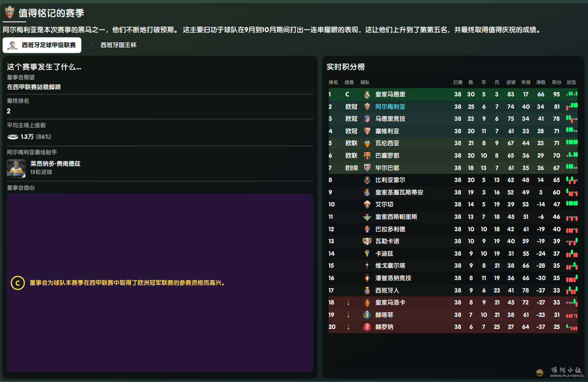588x382 pixels.
Task: Sort standings by 净胜 column header
Action: pyautogui.click(x=541, y=82)
